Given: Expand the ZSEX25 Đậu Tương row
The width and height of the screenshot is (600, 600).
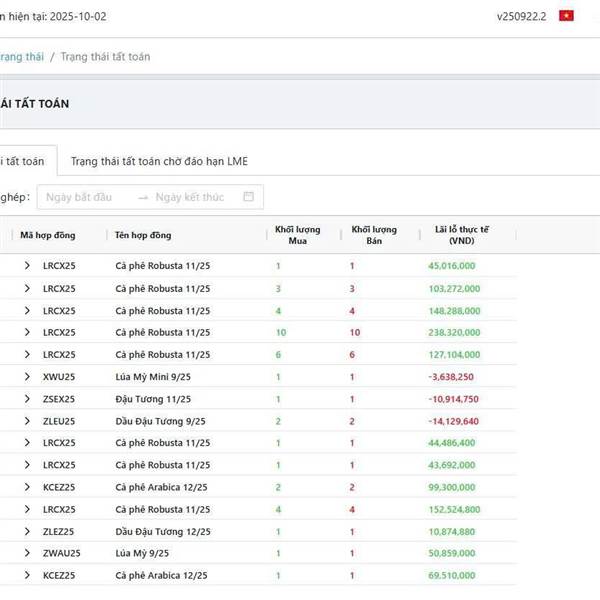Looking at the screenshot, I should click(x=28, y=399).
